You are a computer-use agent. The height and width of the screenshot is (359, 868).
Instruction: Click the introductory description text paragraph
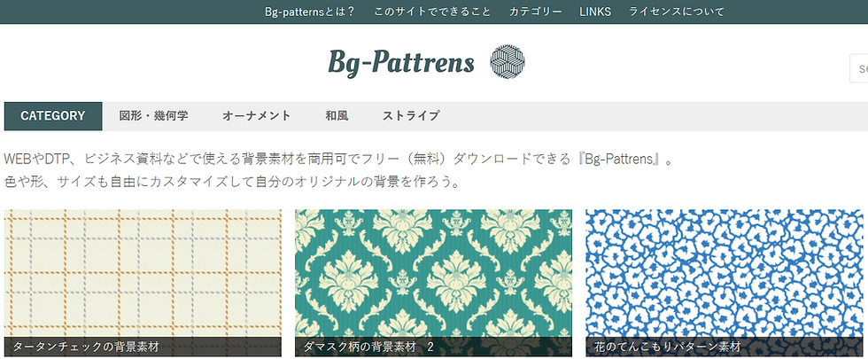tap(338, 170)
